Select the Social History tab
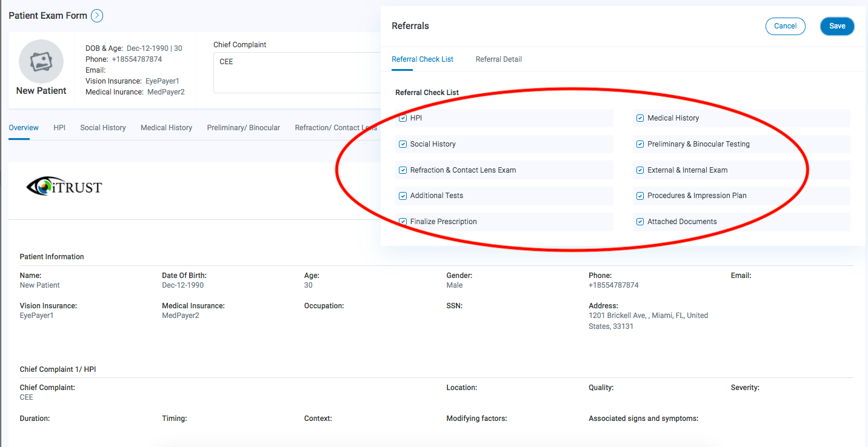This screenshot has width=868, height=447. pos(102,127)
